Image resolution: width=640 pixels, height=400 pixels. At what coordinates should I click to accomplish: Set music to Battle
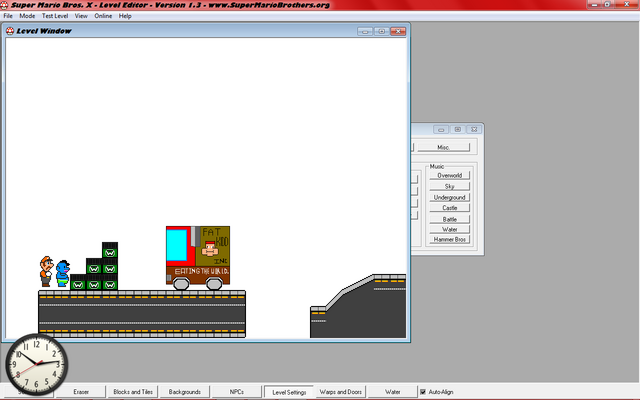[449, 219]
